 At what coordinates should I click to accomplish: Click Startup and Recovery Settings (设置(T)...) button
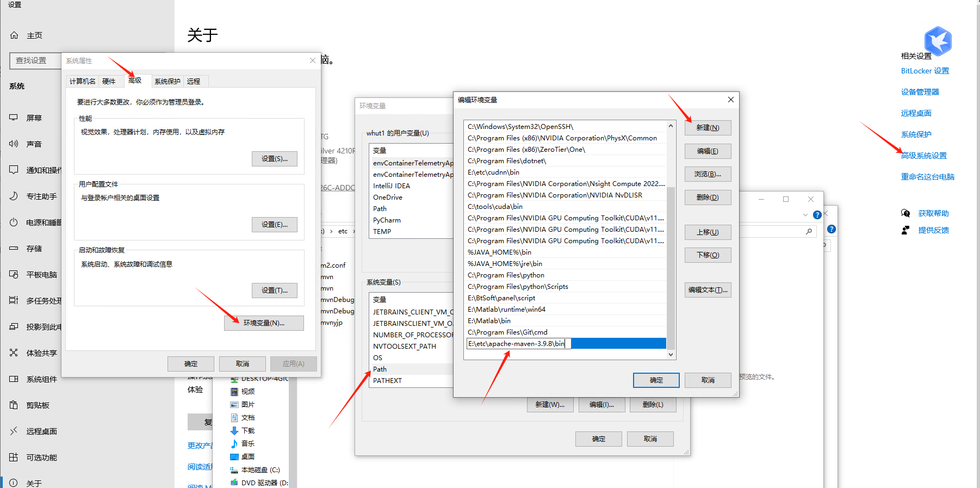(x=275, y=291)
